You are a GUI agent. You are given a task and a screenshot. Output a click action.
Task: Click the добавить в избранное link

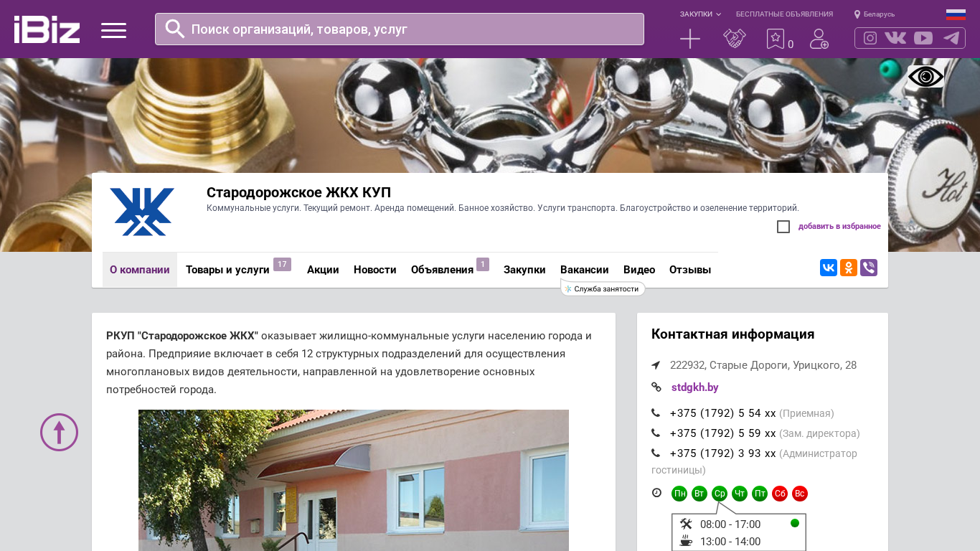839,227
